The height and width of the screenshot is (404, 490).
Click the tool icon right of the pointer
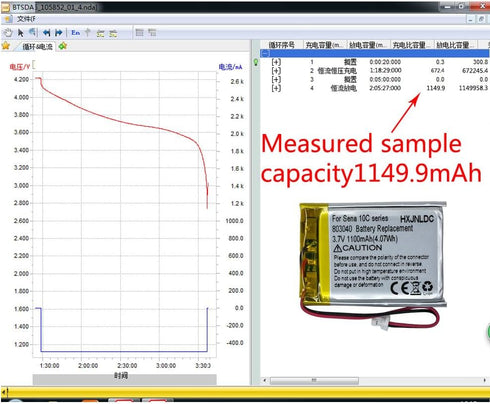coord(32,32)
